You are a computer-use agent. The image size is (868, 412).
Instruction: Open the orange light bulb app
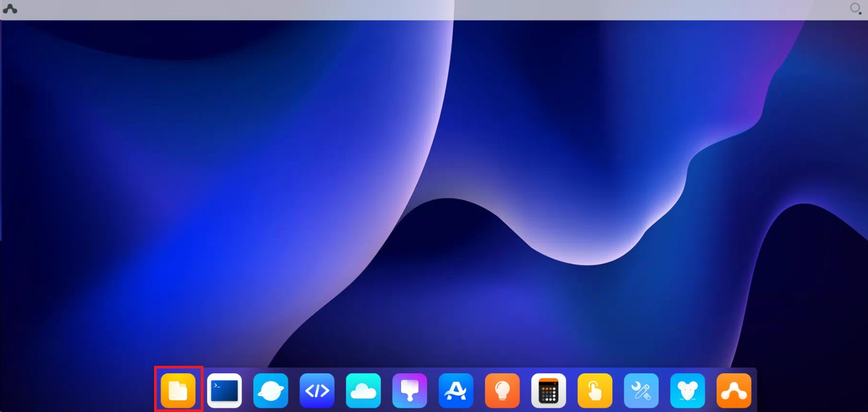pos(502,390)
